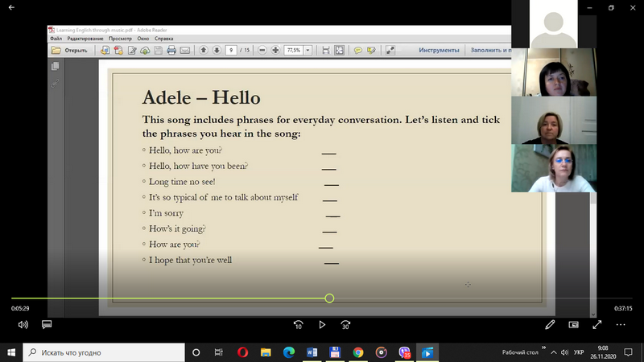Open the Справка menu
This screenshot has height=362, width=644.
tap(164, 39)
